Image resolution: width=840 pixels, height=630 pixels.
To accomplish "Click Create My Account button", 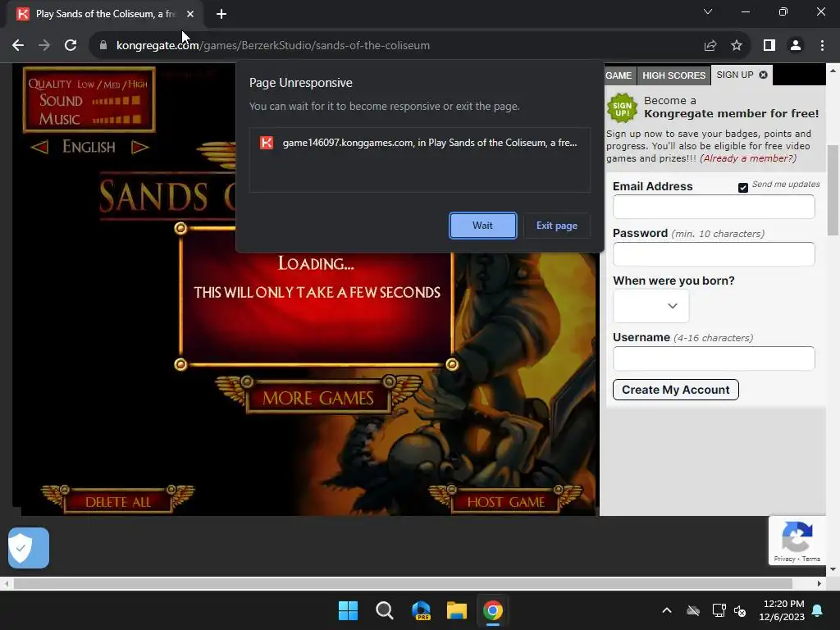I will click(x=676, y=390).
